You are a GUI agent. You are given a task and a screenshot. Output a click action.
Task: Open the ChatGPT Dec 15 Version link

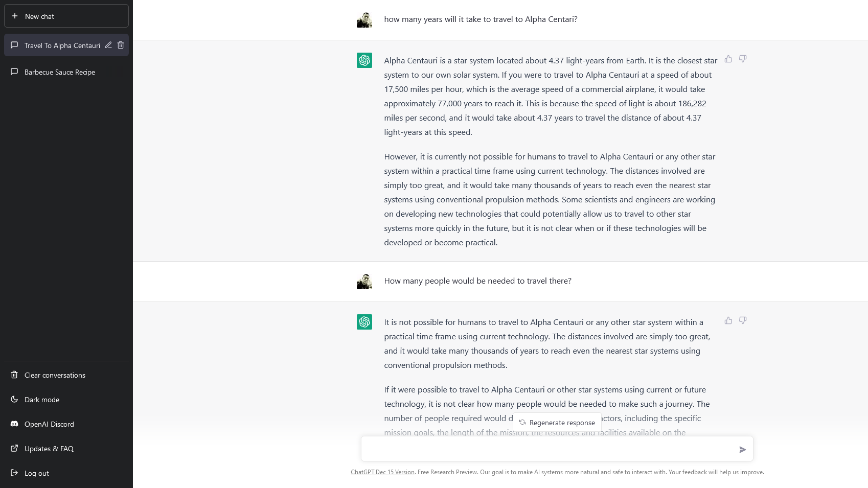[x=382, y=472]
